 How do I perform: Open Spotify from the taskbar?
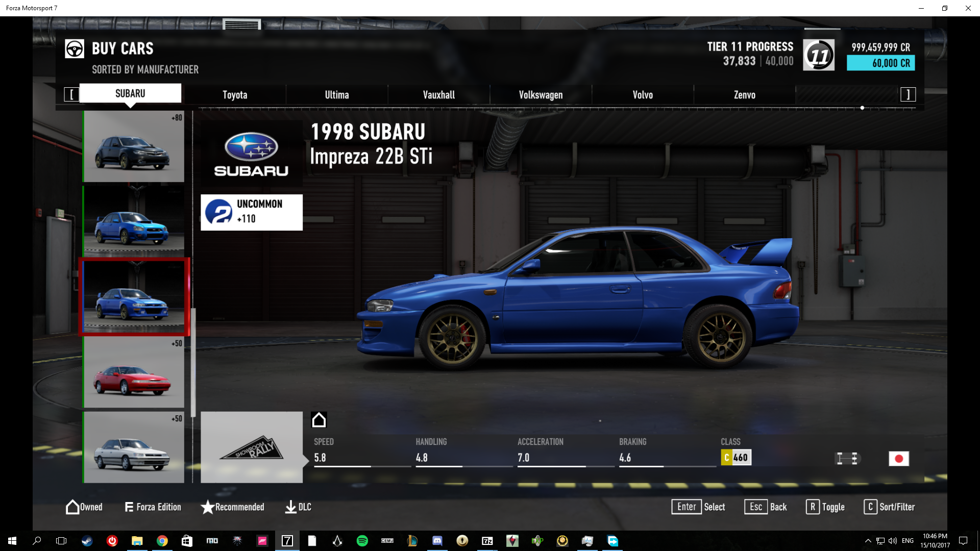coord(362,541)
